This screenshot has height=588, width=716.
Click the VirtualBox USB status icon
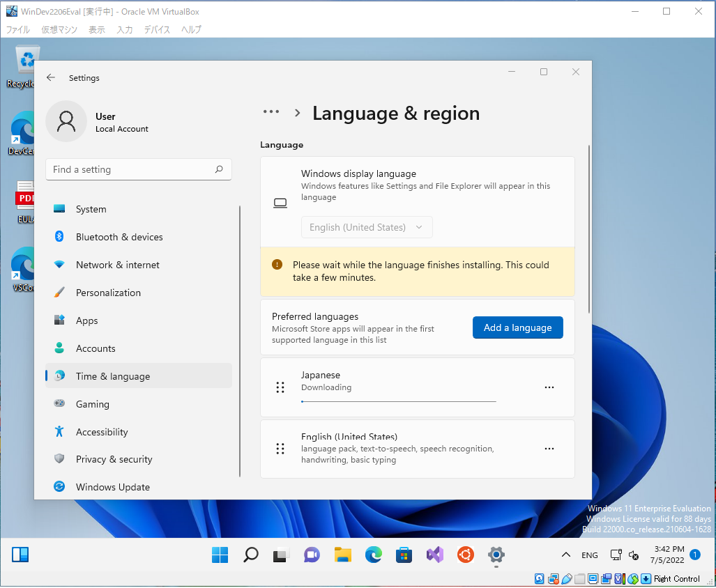click(567, 579)
